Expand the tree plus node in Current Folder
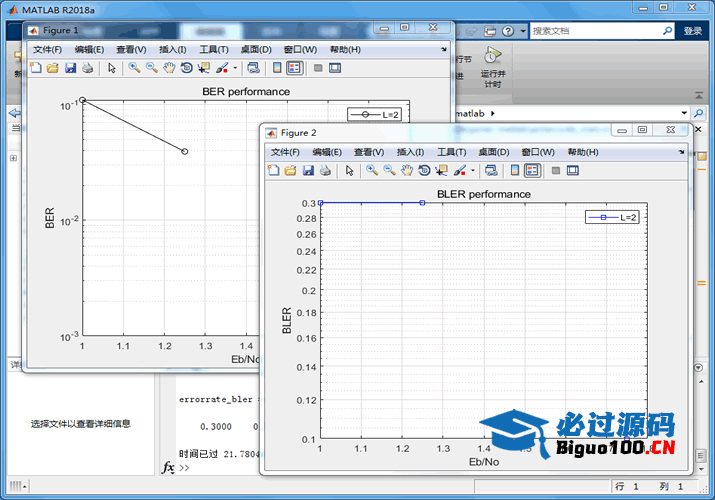The height and width of the screenshot is (500, 715). pyautogui.click(x=13, y=158)
